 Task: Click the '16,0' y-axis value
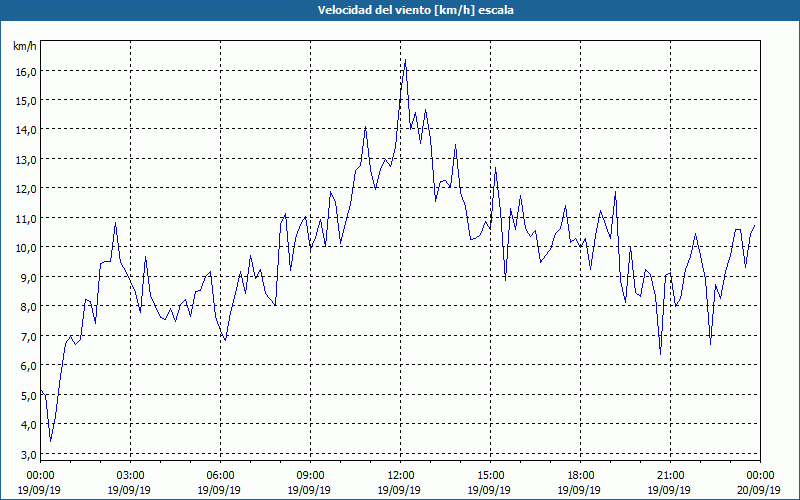(26, 71)
